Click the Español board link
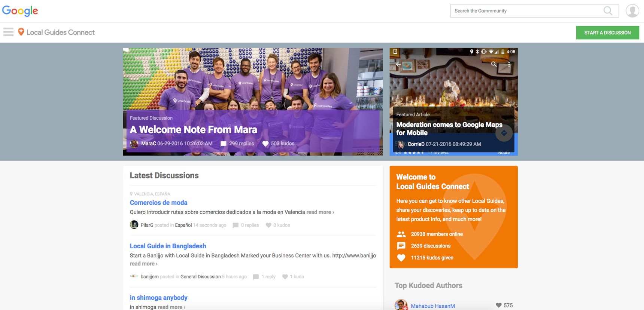This screenshot has height=310, width=644. click(x=183, y=225)
